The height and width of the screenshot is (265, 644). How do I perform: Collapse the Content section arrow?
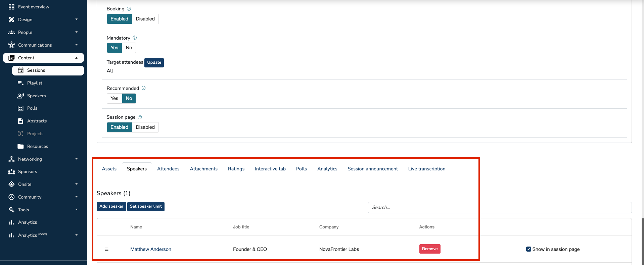pyautogui.click(x=77, y=58)
